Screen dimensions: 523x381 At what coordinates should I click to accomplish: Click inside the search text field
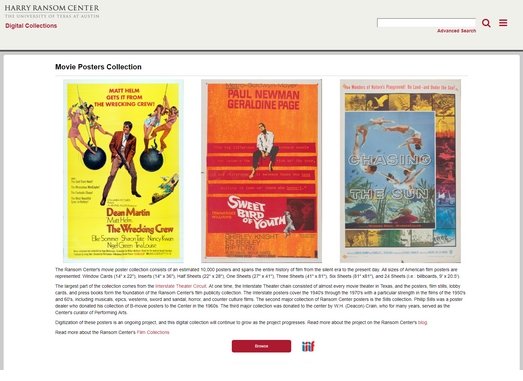click(x=426, y=23)
